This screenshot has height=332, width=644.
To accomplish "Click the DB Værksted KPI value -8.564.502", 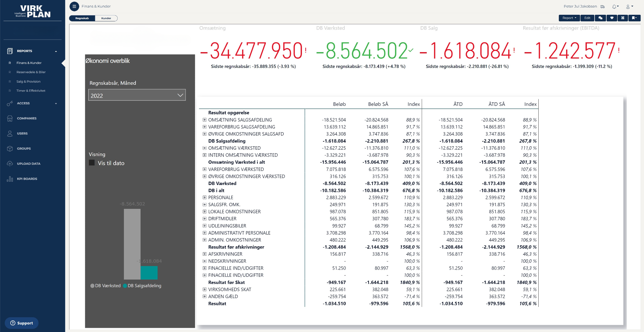I will click(x=362, y=51).
